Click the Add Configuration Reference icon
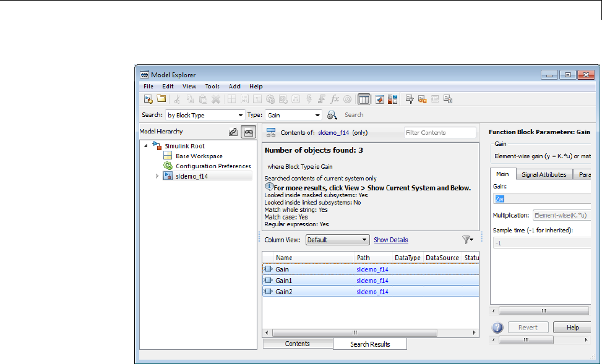The height and width of the screenshot is (364, 602). tap(283, 99)
